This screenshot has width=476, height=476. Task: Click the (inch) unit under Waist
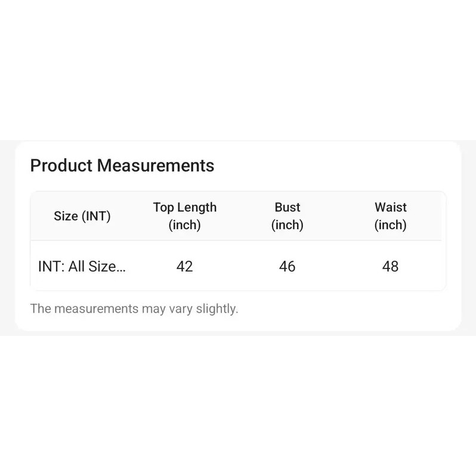point(390,225)
